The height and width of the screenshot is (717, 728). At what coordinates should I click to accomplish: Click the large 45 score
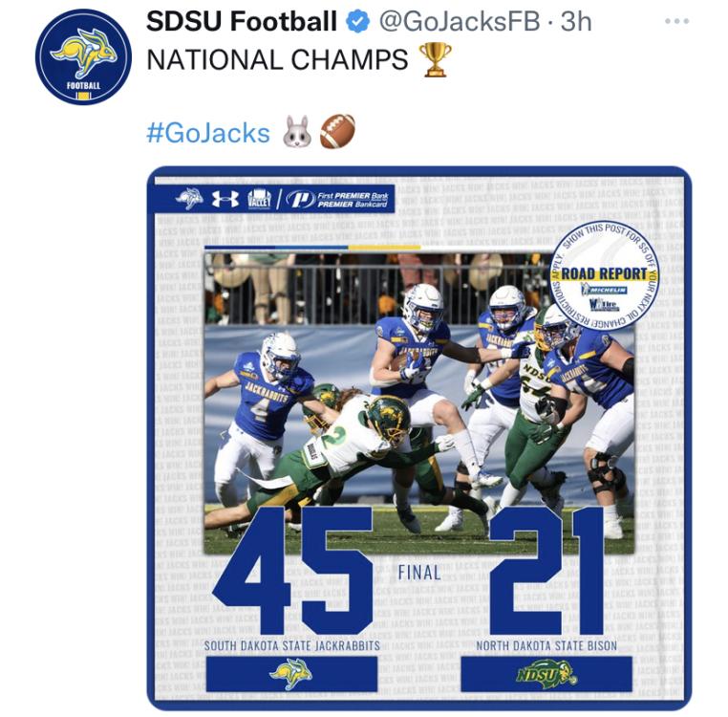[293, 570]
